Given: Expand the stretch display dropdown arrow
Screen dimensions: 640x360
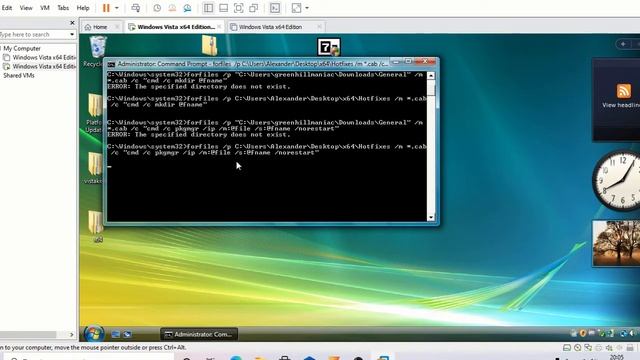Looking at the screenshot, I should [307, 8].
